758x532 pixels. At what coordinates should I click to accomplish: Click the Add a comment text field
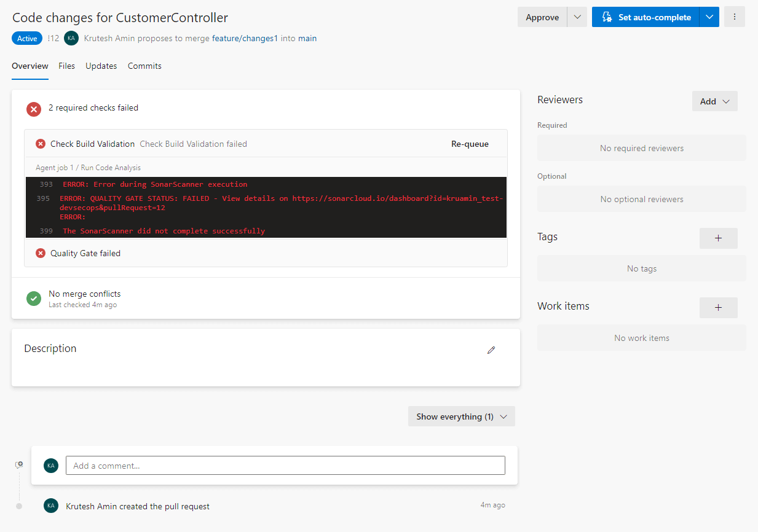point(285,466)
